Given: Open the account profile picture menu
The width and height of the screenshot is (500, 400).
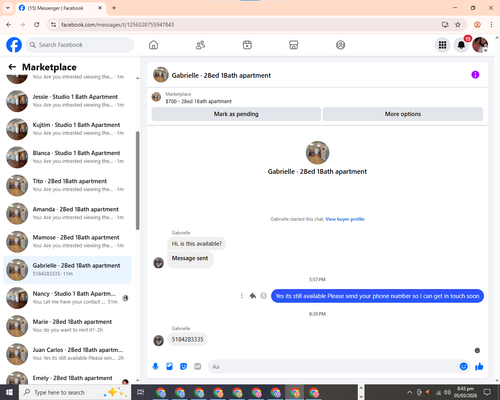Looking at the screenshot, I should point(480,45).
